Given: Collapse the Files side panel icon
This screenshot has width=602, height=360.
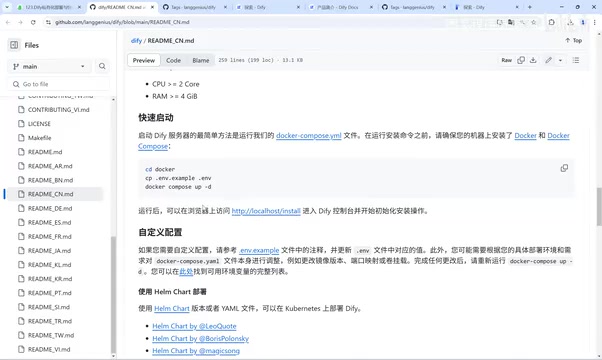Looking at the screenshot, I should tap(14, 45).
